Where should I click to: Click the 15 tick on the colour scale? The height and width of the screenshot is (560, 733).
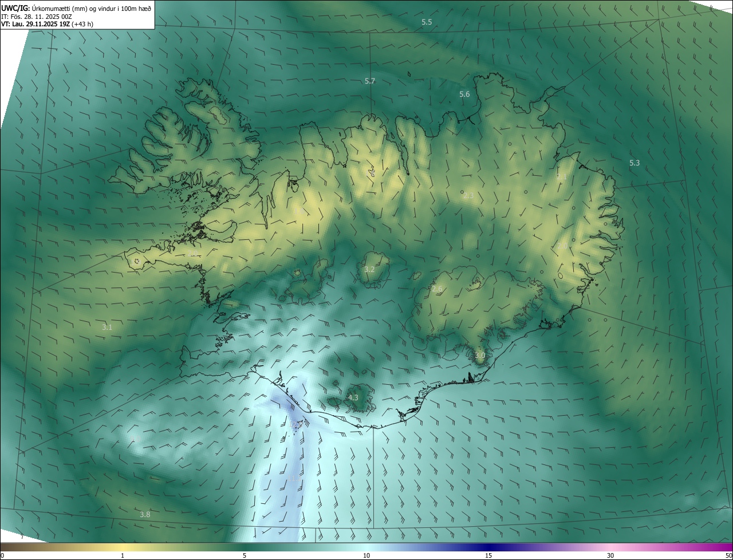[488, 555]
